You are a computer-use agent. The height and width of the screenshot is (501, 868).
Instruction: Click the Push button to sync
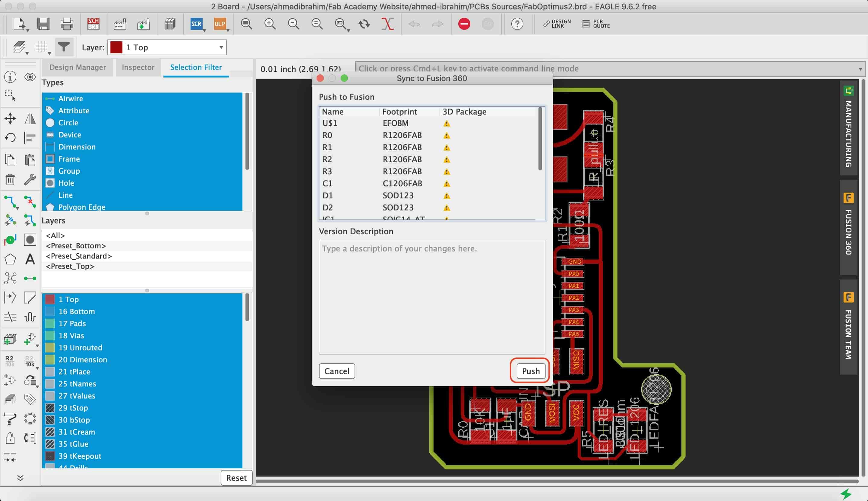pos(530,370)
